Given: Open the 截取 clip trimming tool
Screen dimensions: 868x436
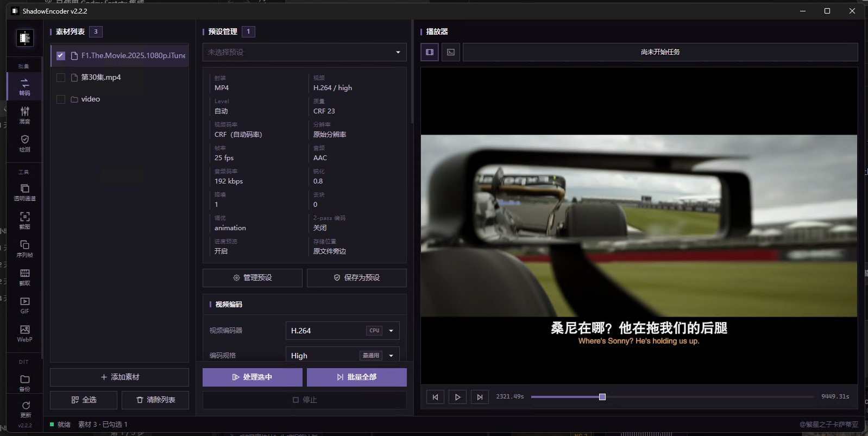Looking at the screenshot, I should [24, 277].
